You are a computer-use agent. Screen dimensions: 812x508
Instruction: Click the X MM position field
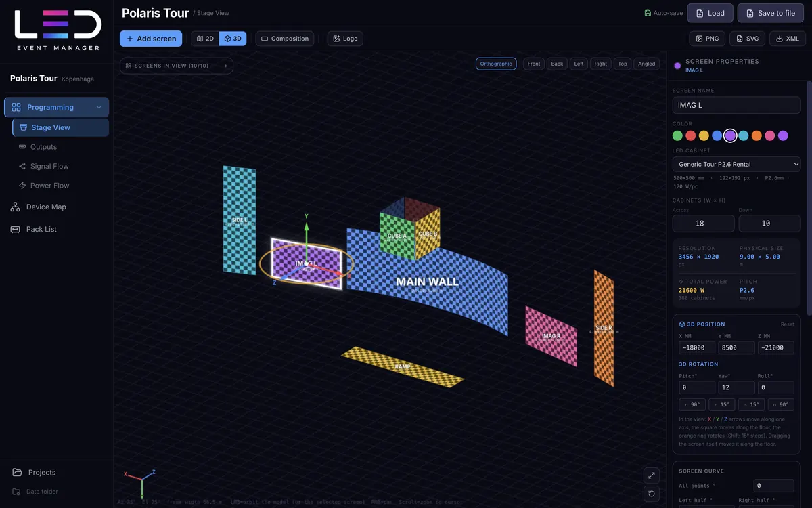click(697, 347)
